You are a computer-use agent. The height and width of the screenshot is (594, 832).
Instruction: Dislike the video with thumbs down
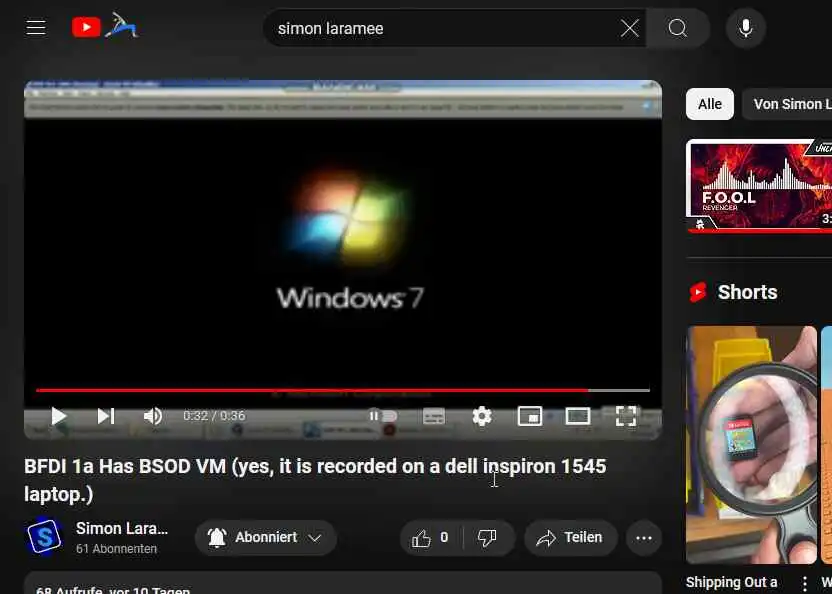pos(487,538)
